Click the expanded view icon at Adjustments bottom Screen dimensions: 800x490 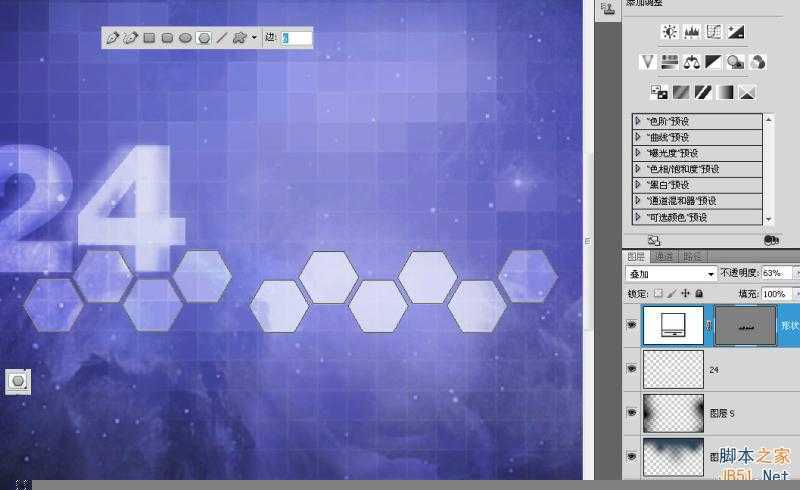[654, 240]
